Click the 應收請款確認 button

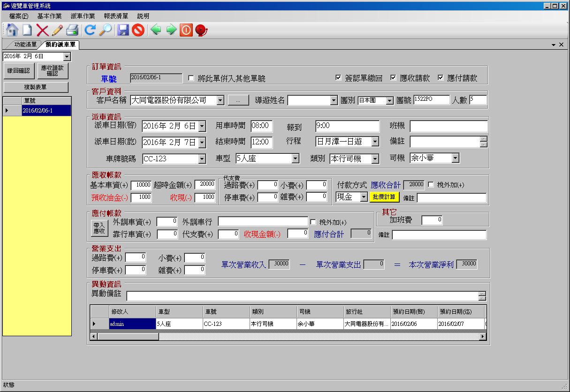tap(53, 71)
